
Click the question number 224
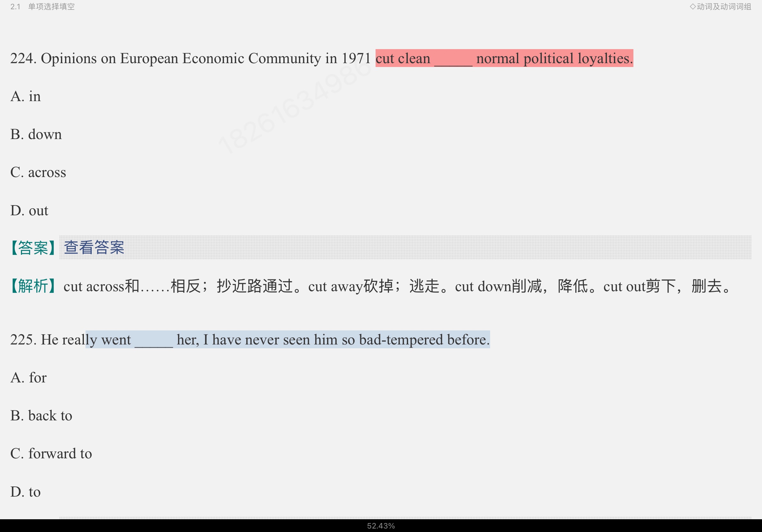(x=22, y=59)
